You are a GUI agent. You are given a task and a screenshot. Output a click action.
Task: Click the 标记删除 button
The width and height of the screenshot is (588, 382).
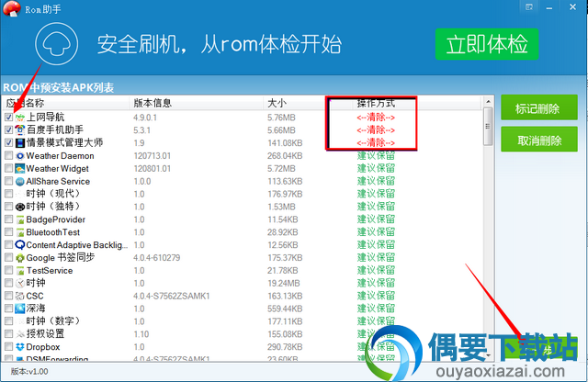coord(539,108)
